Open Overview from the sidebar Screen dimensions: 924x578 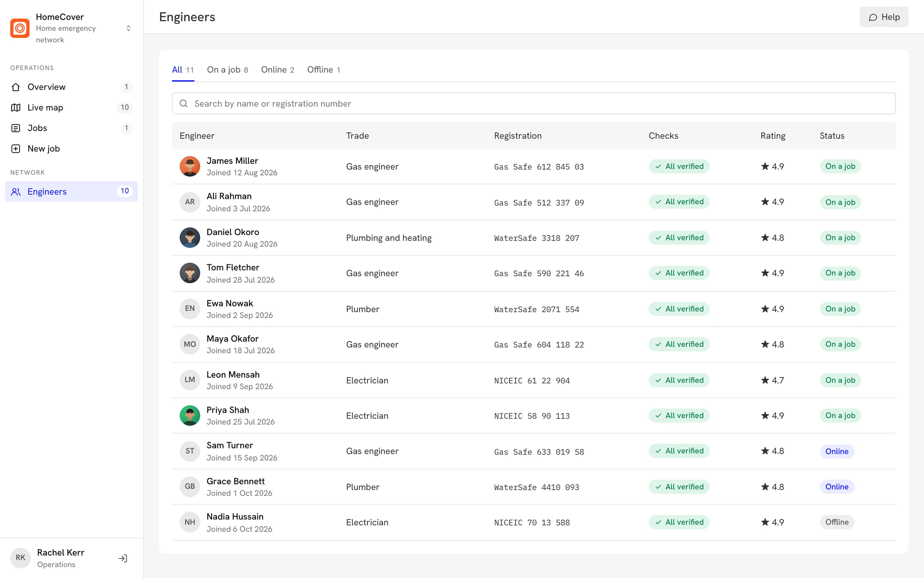tap(72, 87)
